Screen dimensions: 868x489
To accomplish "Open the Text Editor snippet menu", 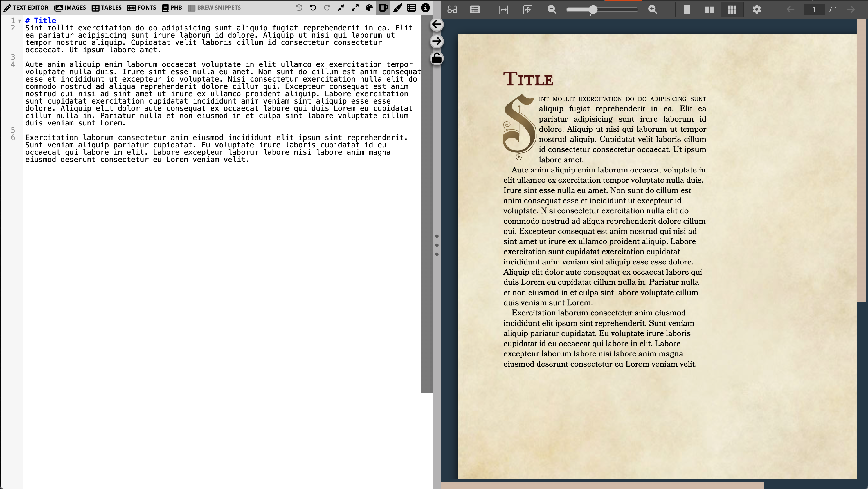I will pyautogui.click(x=26, y=7).
